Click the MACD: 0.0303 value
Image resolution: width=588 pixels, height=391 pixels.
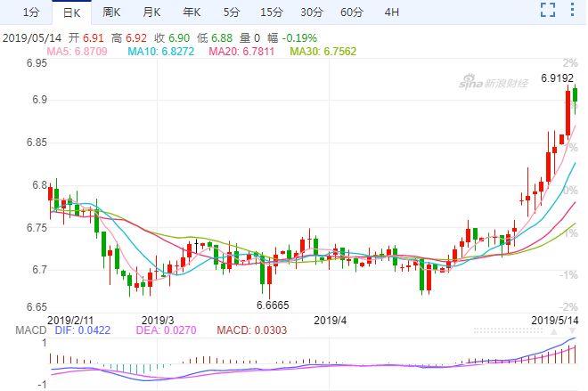pyautogui.click(x=251, y=330)
